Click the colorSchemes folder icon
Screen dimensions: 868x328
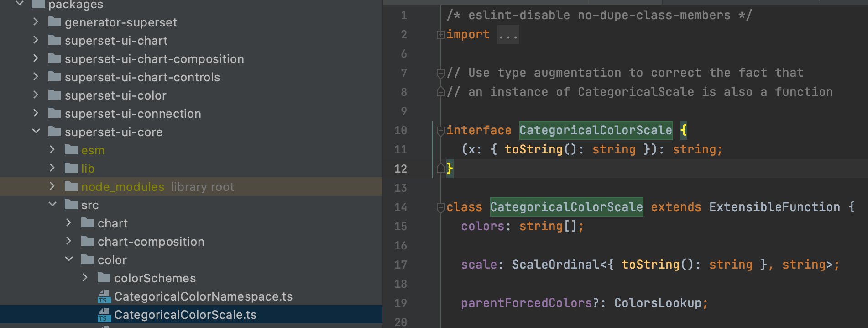click(104, 277)
